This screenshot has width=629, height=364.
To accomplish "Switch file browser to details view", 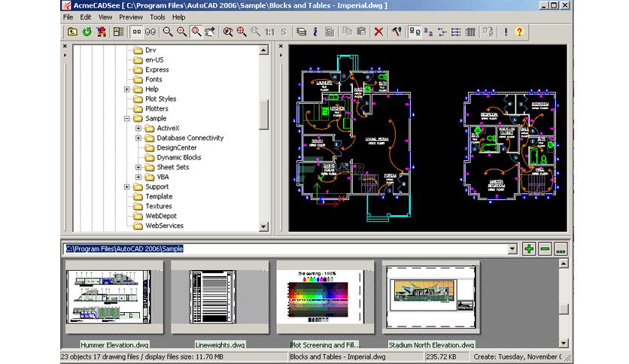I will coord(456,32).
